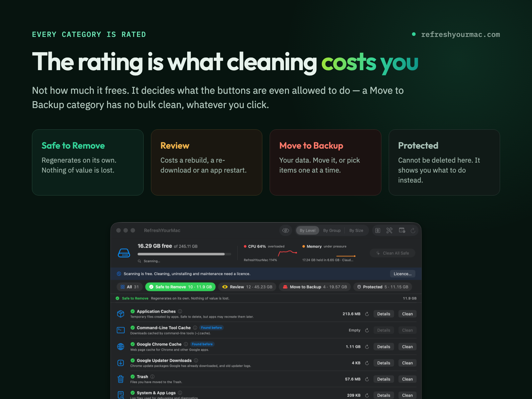This screenshot has height=399, width=532.
Task: Open the uninstaller trash icon in toolbar
Action: (378, 230)
